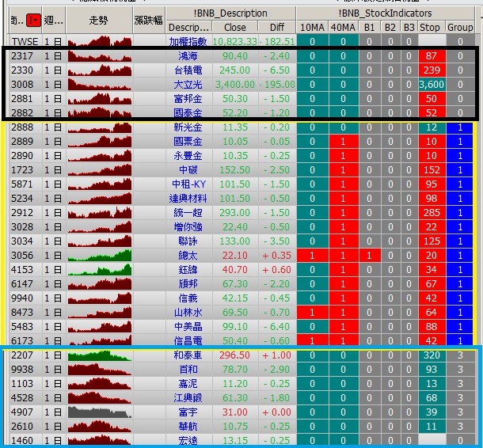
Task: Click the diff value - 195.00
Action: [x=277, y=85]
